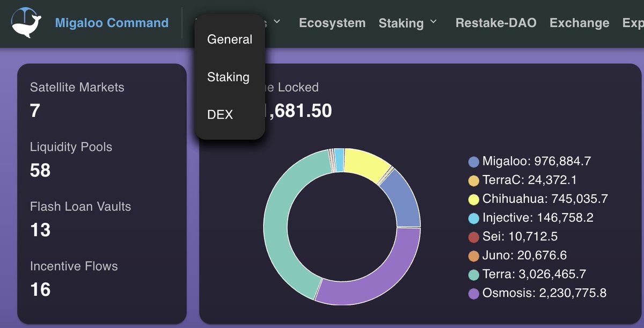
Task: Click the light-blue Injective donut segment
Action: pos(339,161)
